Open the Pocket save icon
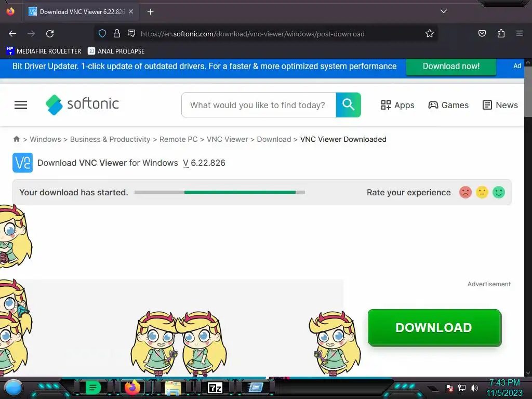532x399 pixels. (482, 33)
